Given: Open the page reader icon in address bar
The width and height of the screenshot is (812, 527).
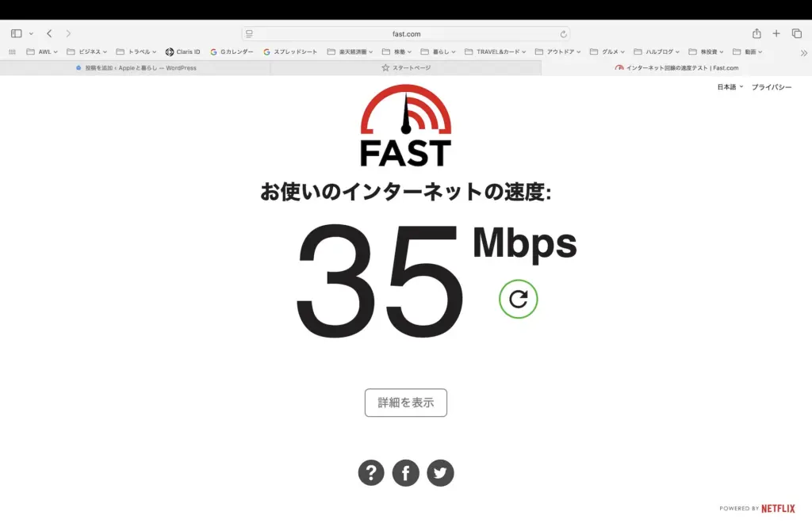Looking at the screenshot, I should [x=249, y=33].
